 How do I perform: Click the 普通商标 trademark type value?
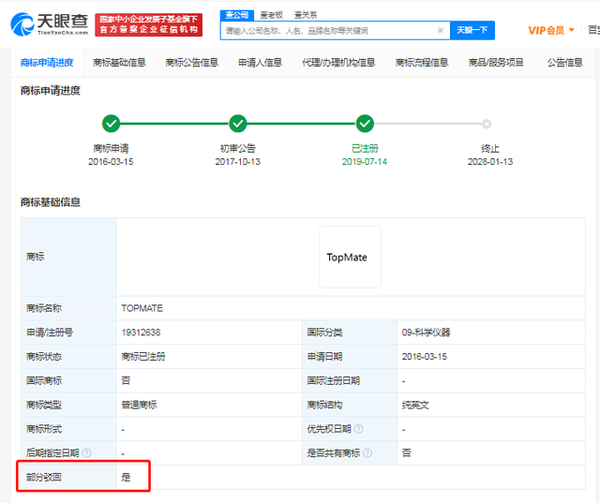[x=139, y=405]
